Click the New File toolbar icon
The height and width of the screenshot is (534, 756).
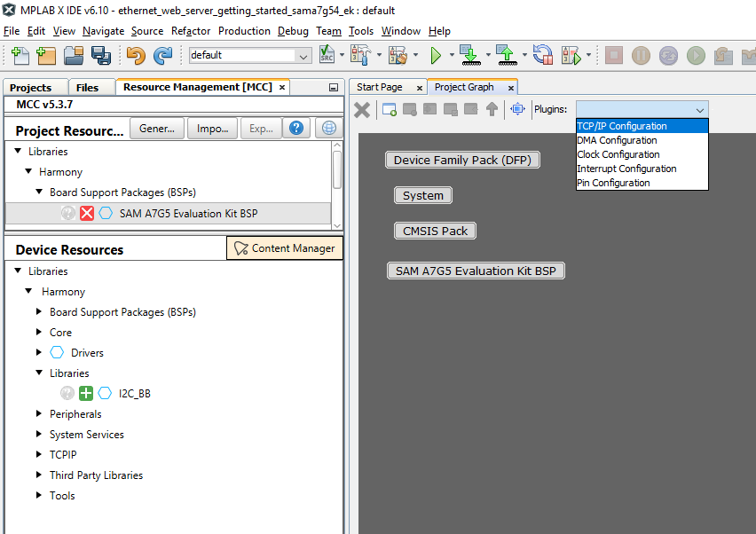20,55
